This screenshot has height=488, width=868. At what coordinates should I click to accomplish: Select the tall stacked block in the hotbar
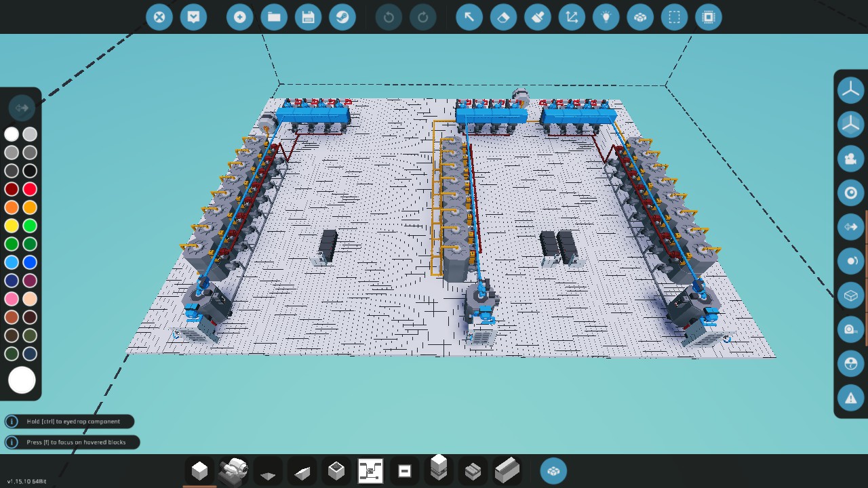click(439, 469)
